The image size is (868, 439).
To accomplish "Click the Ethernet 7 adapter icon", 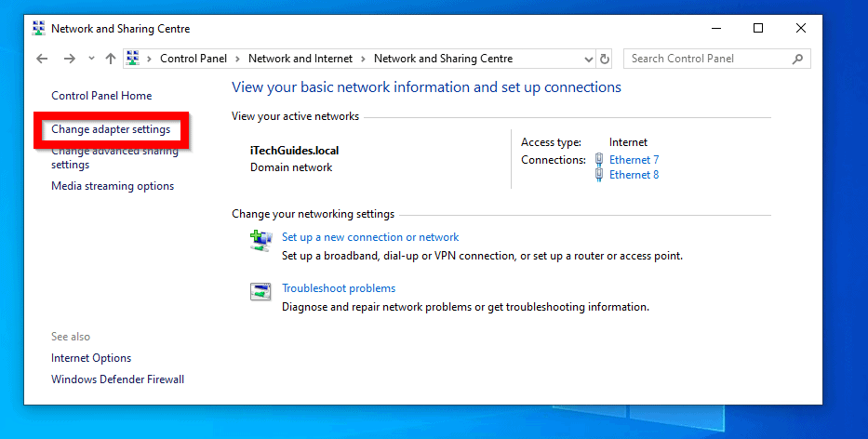I will [598, 160].
